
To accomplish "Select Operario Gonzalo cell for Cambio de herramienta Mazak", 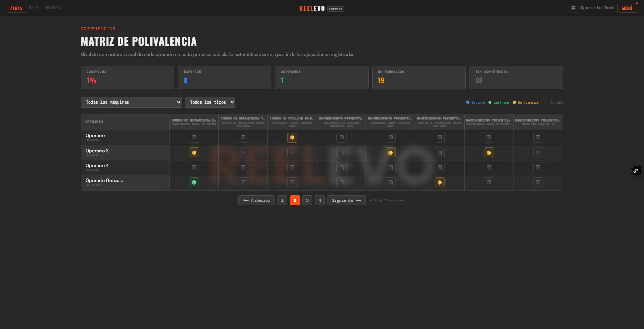I will tap(243, 183).
